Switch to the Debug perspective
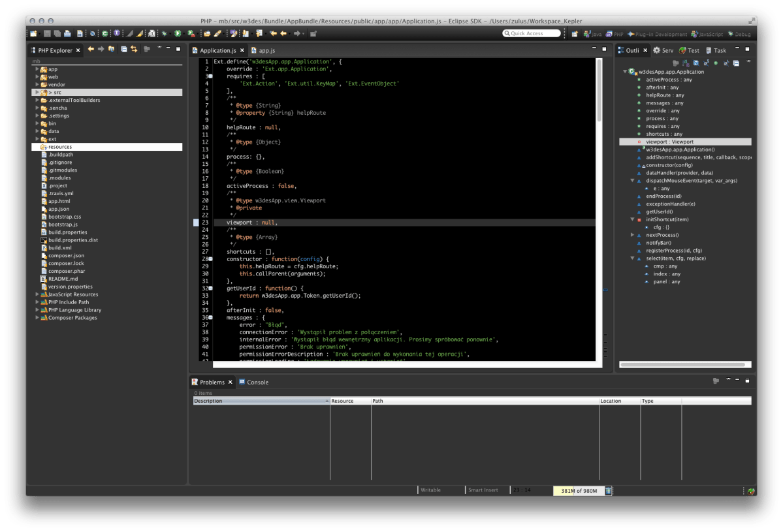The width and height of the screenshot is (783, 532). (739, 35)
